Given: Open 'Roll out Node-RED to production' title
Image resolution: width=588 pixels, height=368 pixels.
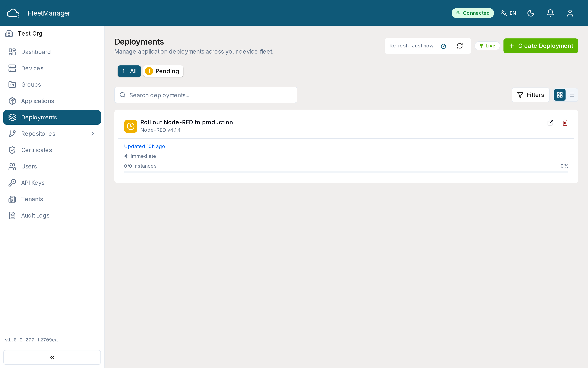Looking at the screenshot, I should pyautogui.click(x=187, y=122).
